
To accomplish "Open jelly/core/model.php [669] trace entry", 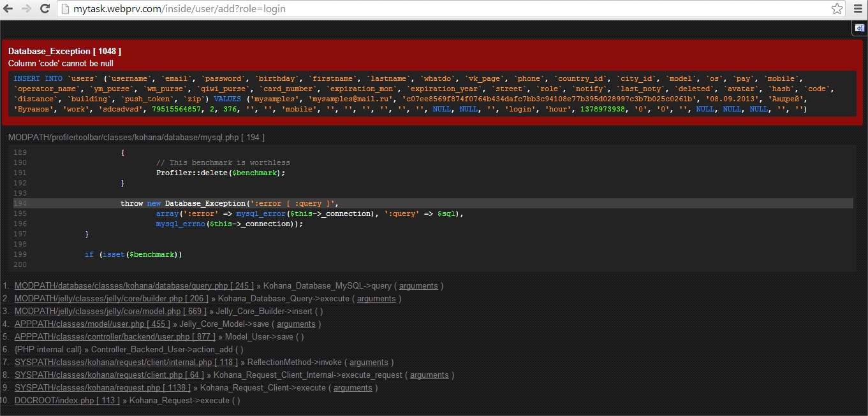I will pos(110,312).
